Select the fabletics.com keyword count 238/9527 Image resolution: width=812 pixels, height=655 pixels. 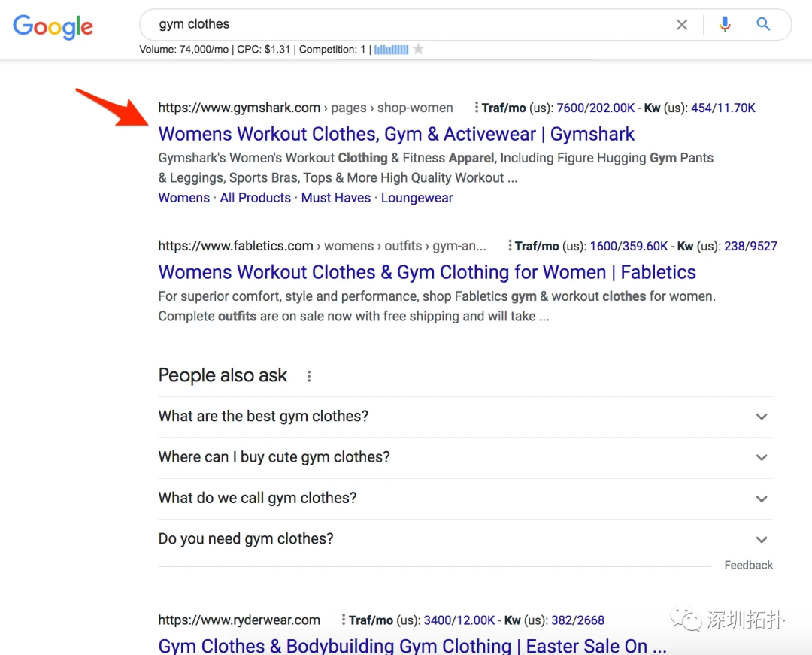(x=750, y=246)
